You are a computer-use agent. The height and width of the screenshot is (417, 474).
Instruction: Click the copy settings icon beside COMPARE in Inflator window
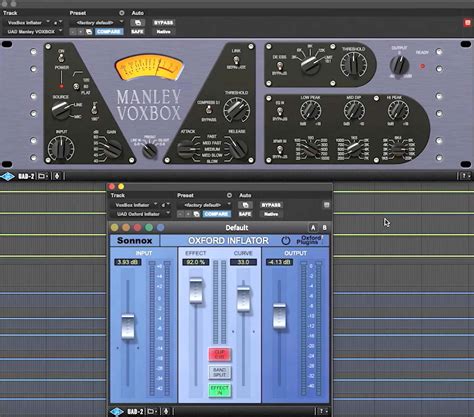[x=196, y=214]
